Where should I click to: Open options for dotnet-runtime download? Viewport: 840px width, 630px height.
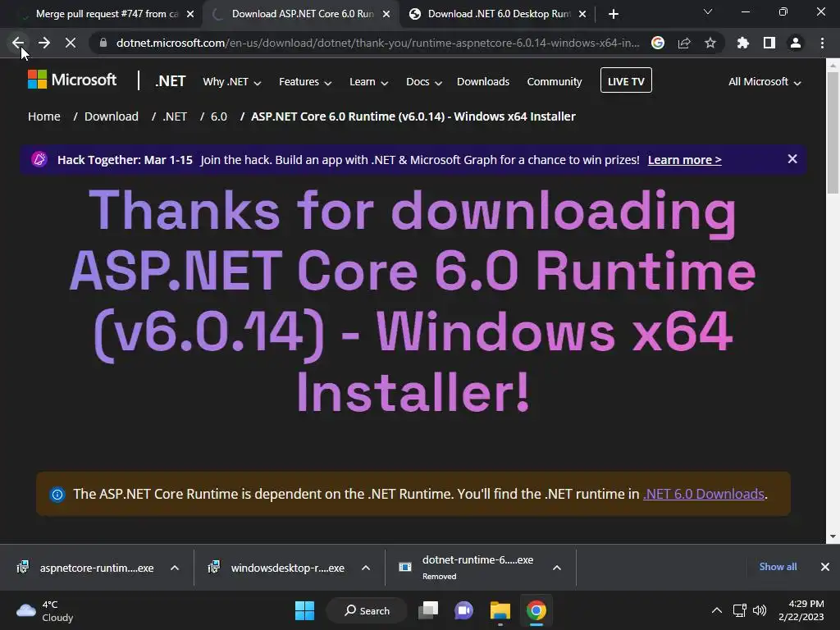557,568
